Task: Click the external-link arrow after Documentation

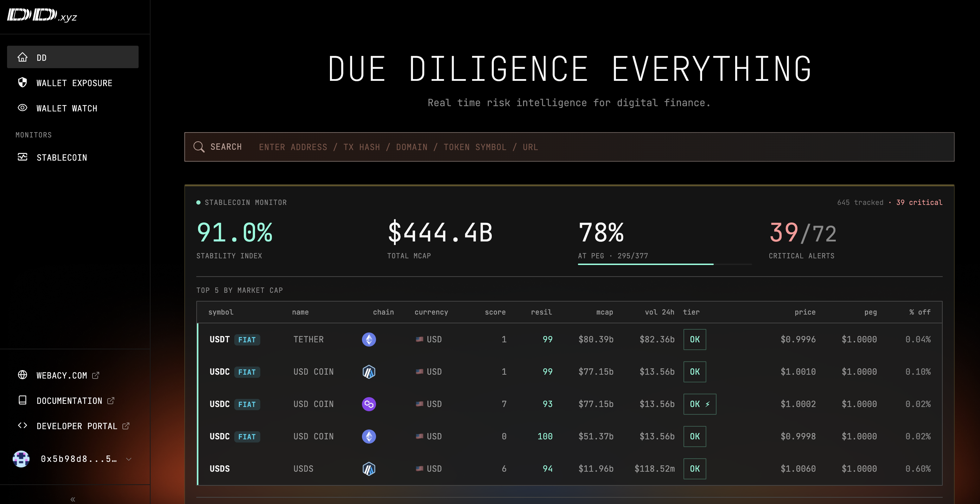Action: 111,401
